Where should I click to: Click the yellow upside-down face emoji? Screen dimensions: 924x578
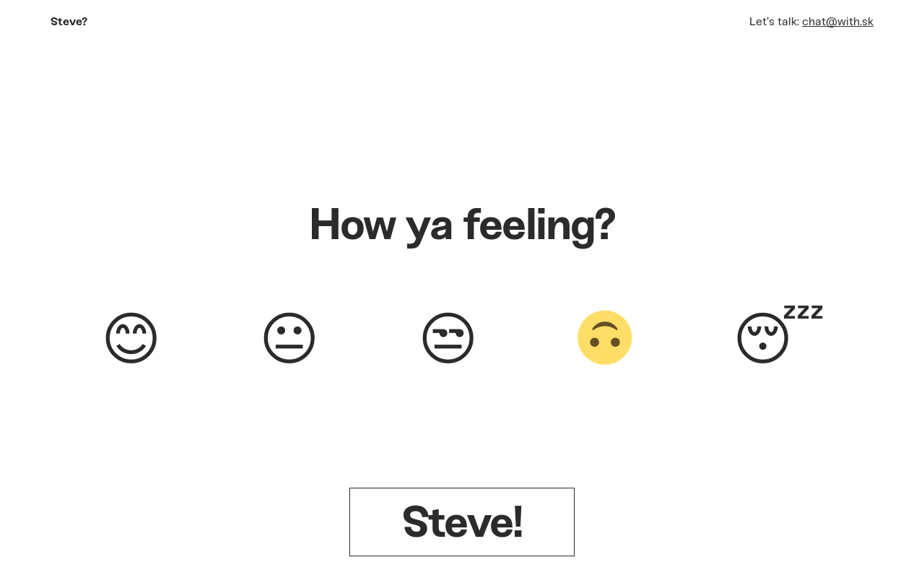tap(605, 337)
